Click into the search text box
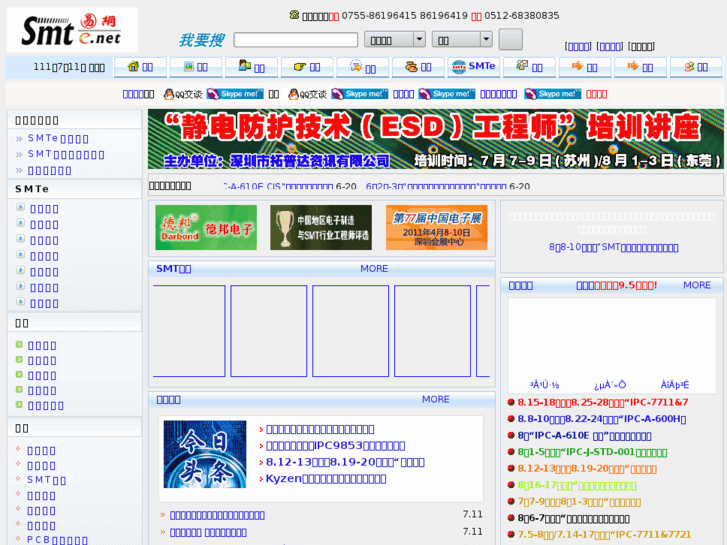 296,40
